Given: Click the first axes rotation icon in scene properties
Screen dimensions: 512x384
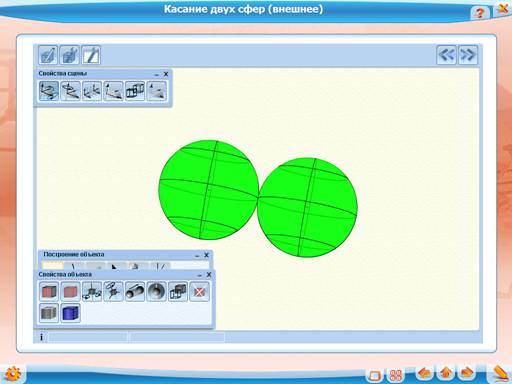Looking at the screenshot, I should pos(49,91).
